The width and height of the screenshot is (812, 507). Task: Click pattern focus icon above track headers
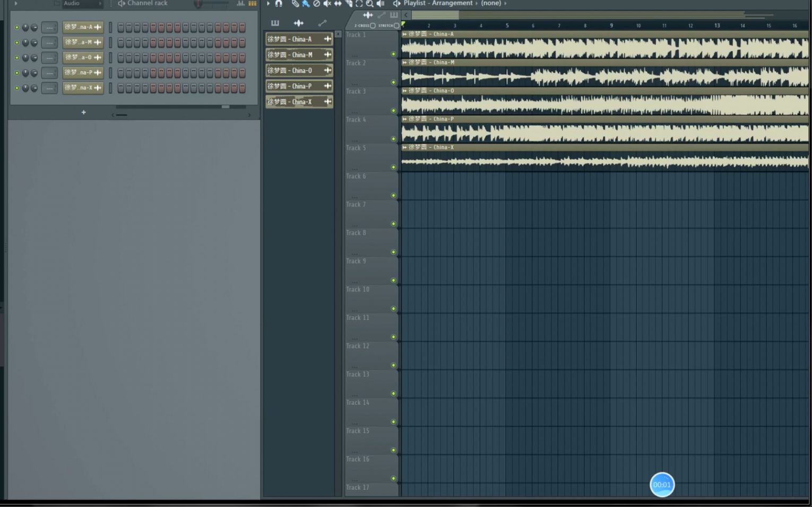[x=394, y=15]
